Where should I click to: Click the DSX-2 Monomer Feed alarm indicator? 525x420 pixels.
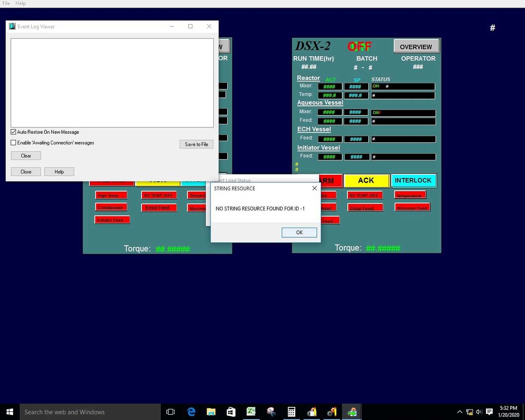[412, 207]
